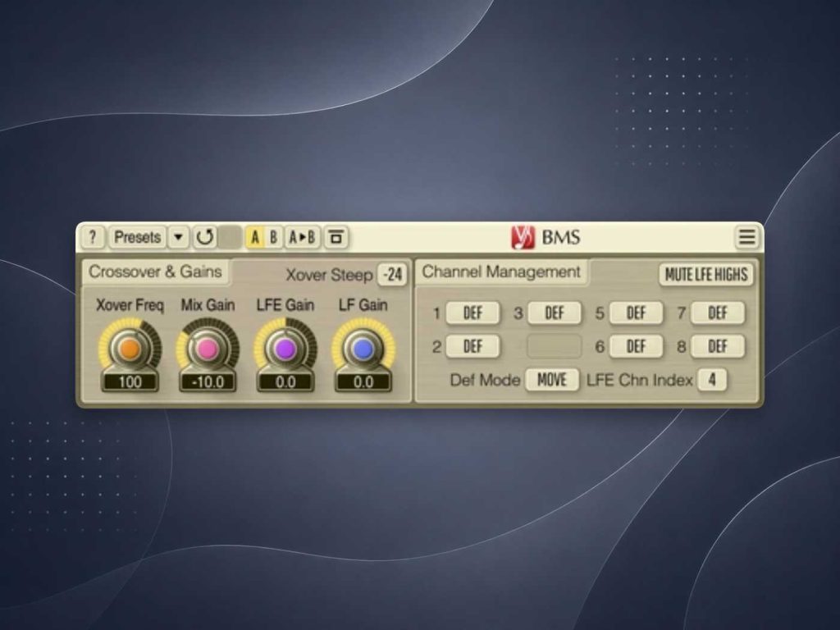Select the Channel Management tab
Image resolution: width=840 pixels, height=630 pixels.
501,272
